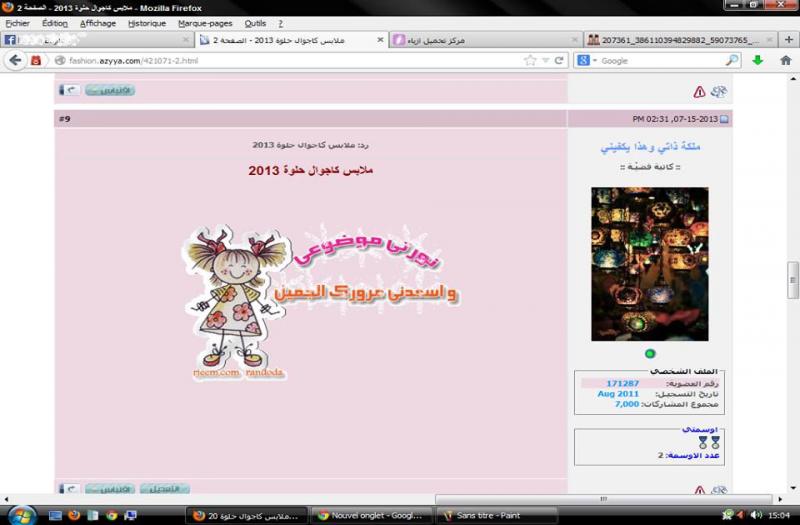Click the post number #9 link
Image resolution: width=800 pixels, height=525 pixels.
[x=65, y=120]
